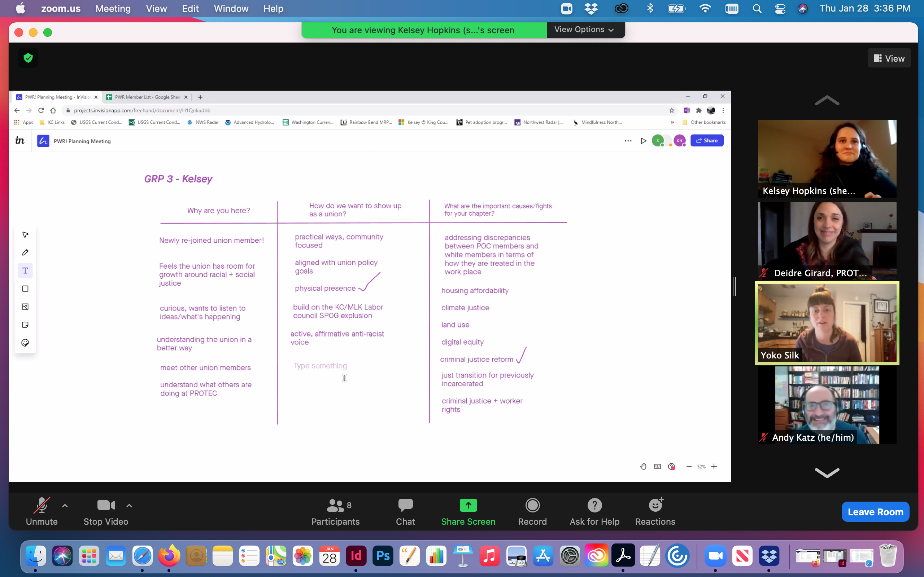Open the Participants list
This screenshot has height=577, width=924.
335,511
